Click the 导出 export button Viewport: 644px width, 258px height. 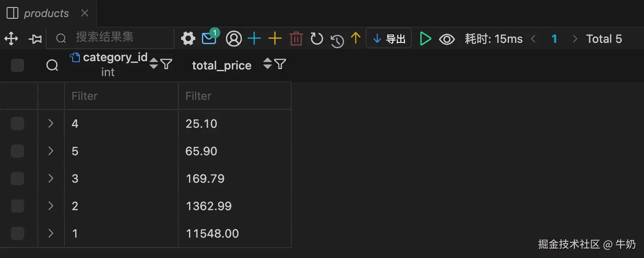click(x=389, y=39)
